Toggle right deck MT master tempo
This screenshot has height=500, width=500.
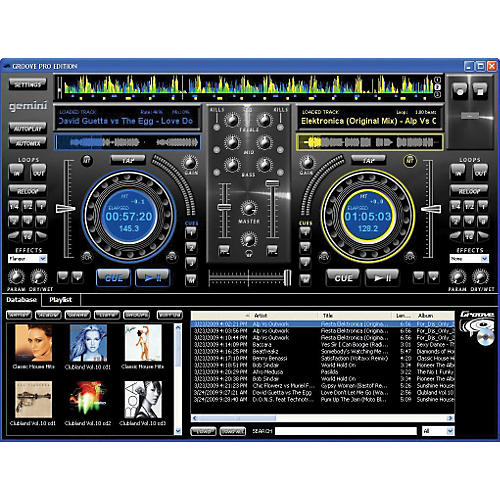click(410, 161)
